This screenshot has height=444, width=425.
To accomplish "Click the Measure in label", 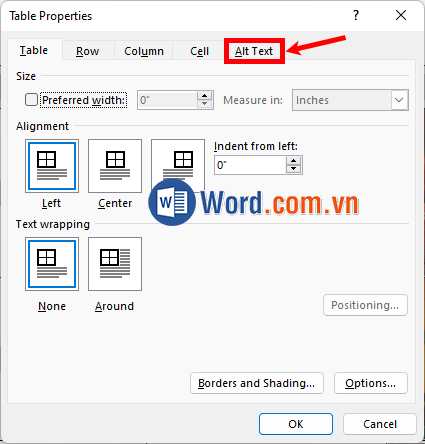I will coord(253,100).
